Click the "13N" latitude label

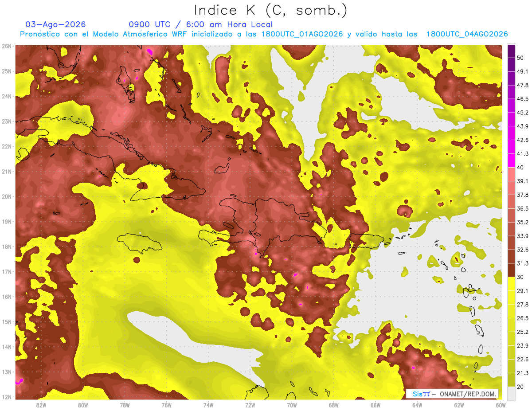coord(7,372)
